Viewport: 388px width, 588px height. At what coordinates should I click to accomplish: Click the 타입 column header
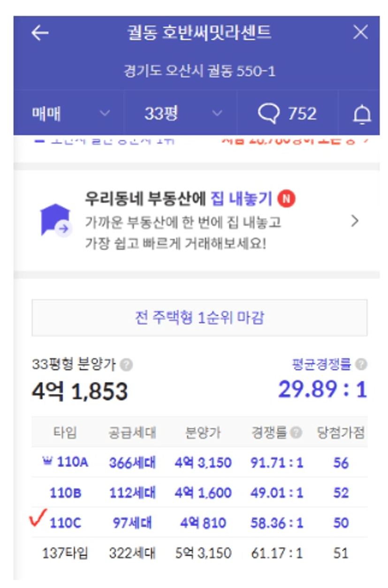click(65, 433)
